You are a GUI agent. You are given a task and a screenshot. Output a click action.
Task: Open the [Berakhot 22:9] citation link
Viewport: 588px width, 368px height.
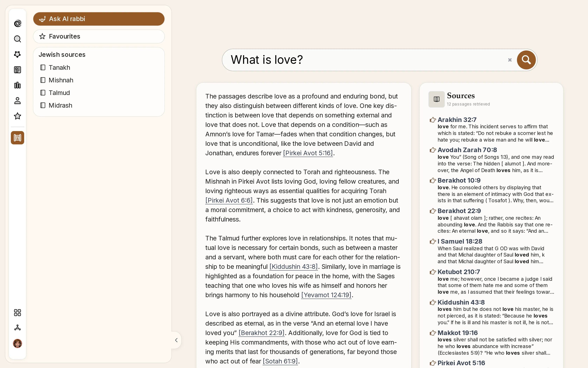pos(261,333)
